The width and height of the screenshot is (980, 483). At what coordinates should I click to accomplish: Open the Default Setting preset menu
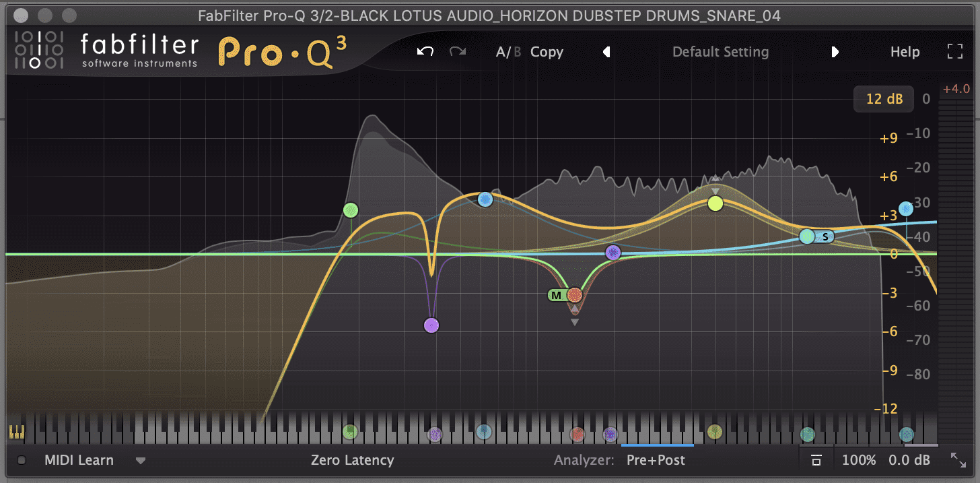720,52
